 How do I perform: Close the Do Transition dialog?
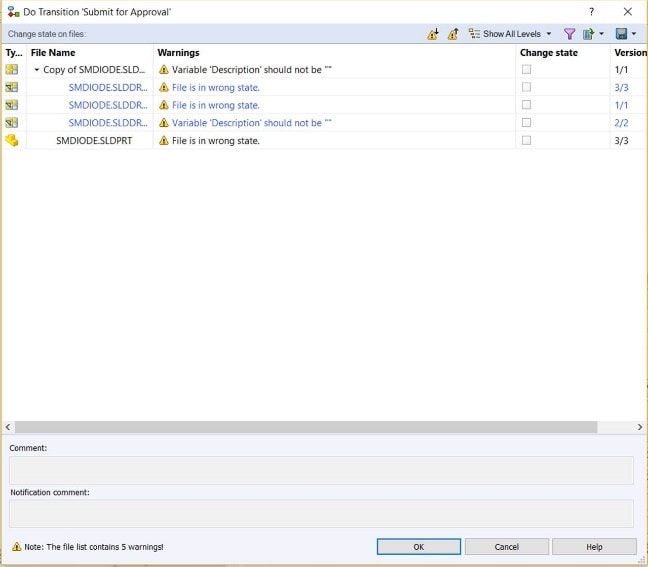pyautogui.click(x=628, y=12)
